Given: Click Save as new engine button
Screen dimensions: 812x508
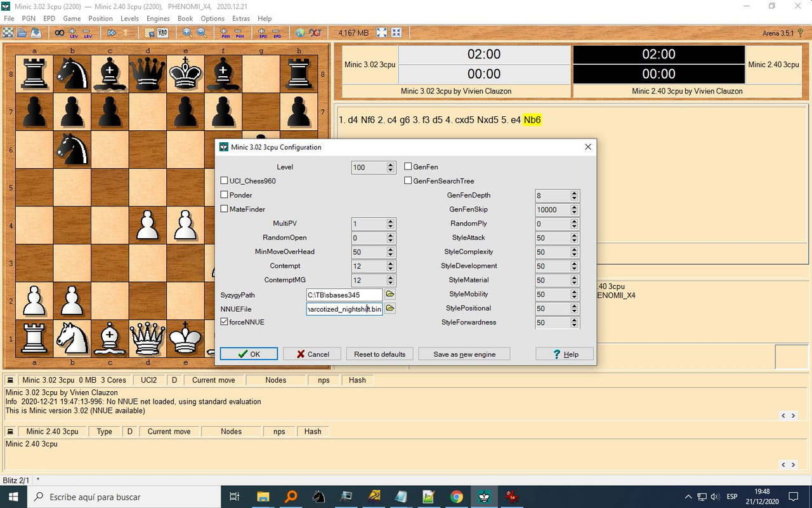Looking at the screenshot, I should tap(464, 354).
